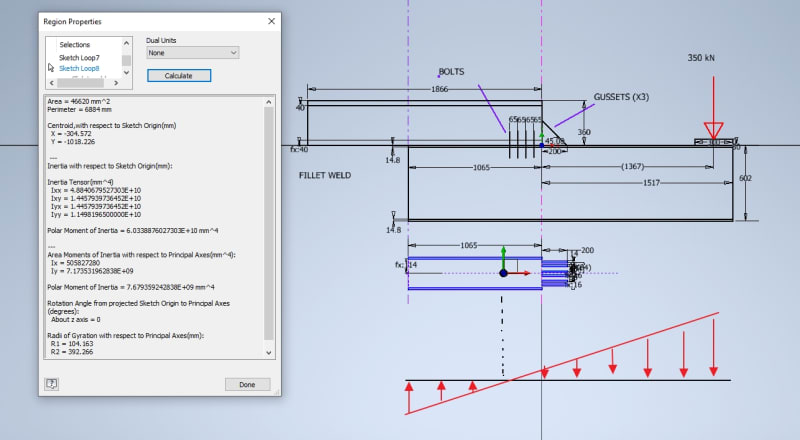Click the Selections header row

point(74,45)
